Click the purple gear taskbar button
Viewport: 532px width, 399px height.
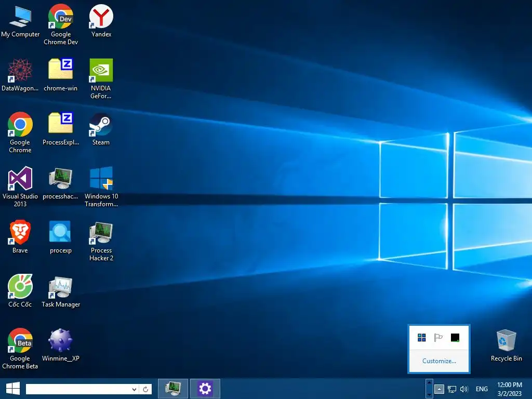coord(205,389)
